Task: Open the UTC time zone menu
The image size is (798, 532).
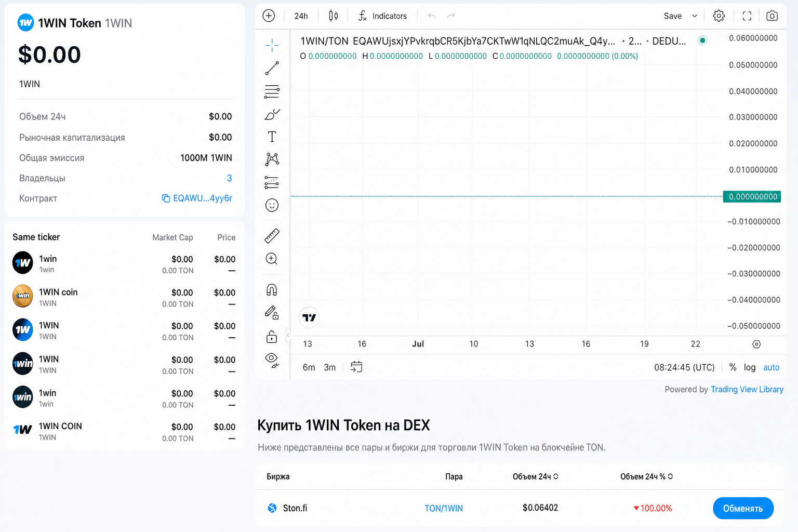Action: pyautogui.click(x=684, y=367)
